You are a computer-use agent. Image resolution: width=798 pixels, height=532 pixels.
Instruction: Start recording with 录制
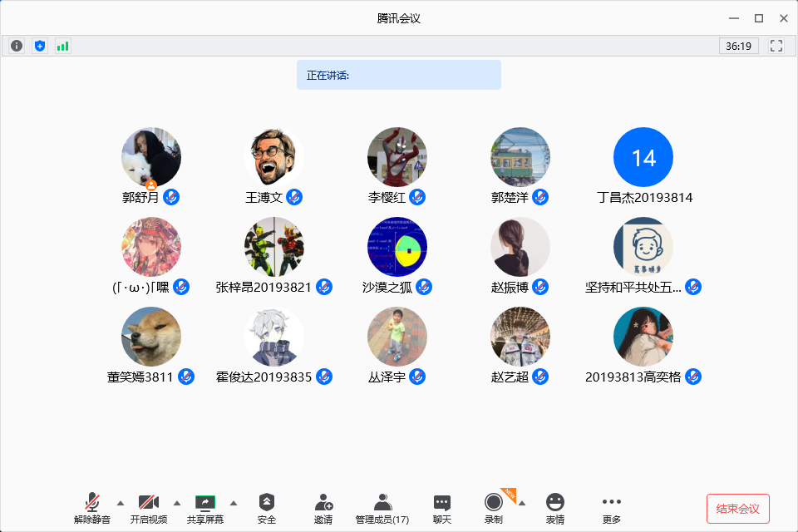point(493,508)
